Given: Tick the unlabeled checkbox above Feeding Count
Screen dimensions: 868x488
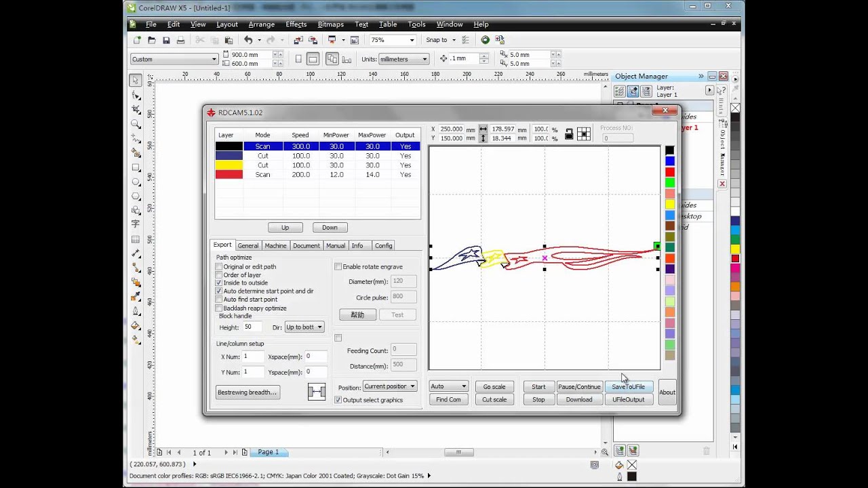Looking at the screenshot, I should point(338,338).
